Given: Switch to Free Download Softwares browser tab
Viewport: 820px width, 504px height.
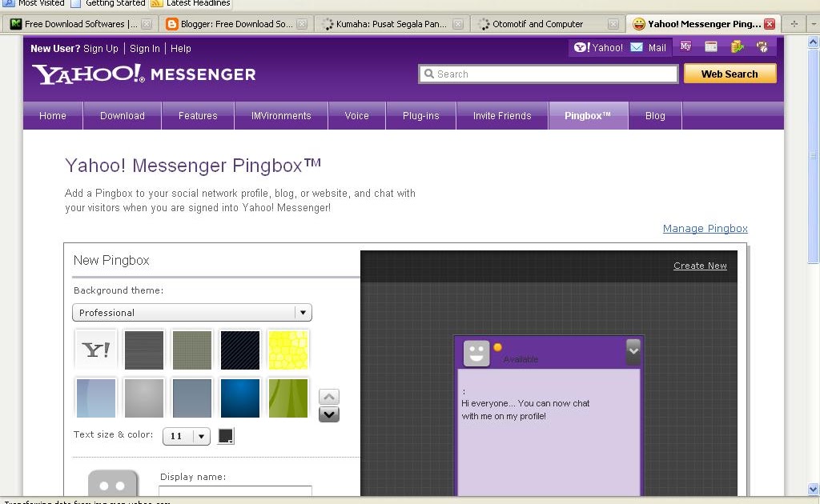Looking at the screenshot, I should click(x=81, y=24).
